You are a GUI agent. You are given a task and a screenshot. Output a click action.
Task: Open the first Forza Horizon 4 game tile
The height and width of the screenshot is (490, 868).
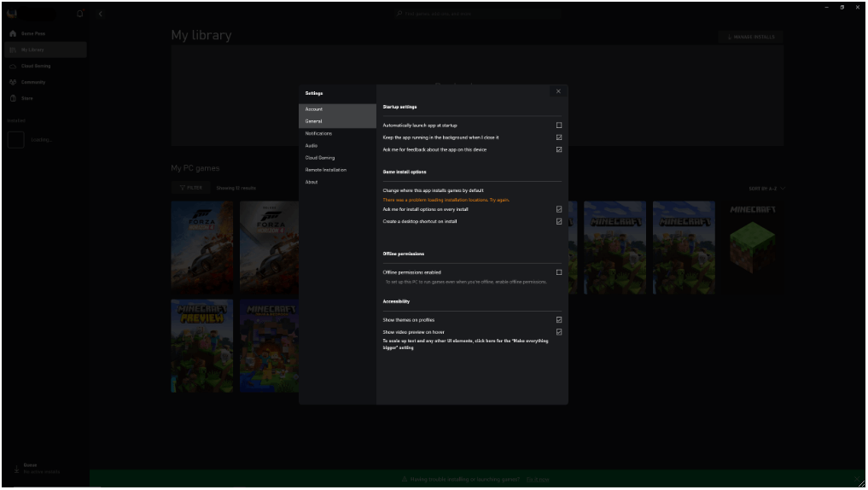(202, 248)
